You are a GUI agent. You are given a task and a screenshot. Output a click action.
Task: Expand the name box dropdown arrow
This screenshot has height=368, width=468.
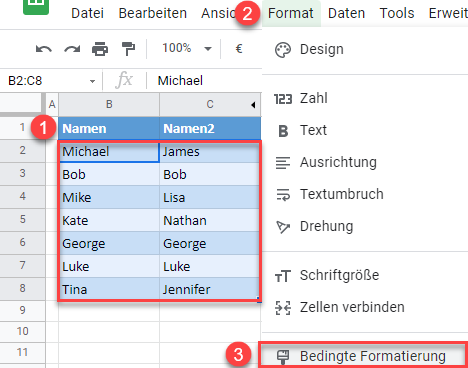tap(92, 81)
